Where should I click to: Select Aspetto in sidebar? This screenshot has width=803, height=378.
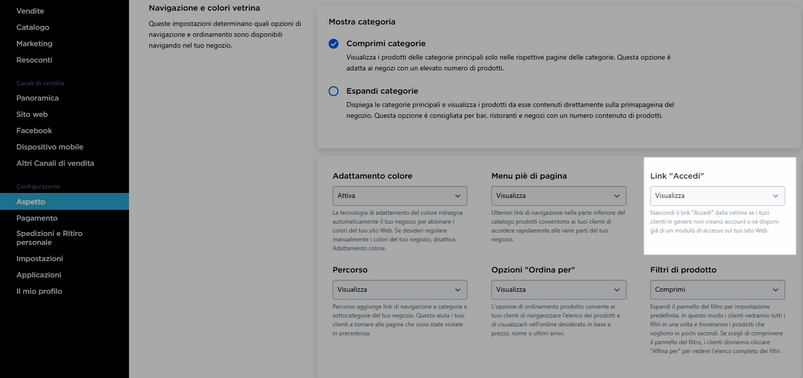pyautogui.click(x=64, y=202)
